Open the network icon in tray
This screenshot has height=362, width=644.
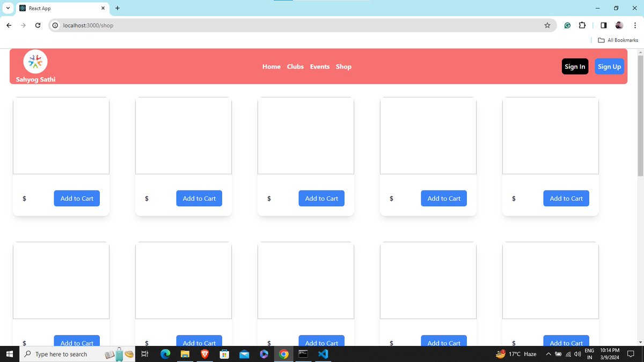(x=568, y=354)
